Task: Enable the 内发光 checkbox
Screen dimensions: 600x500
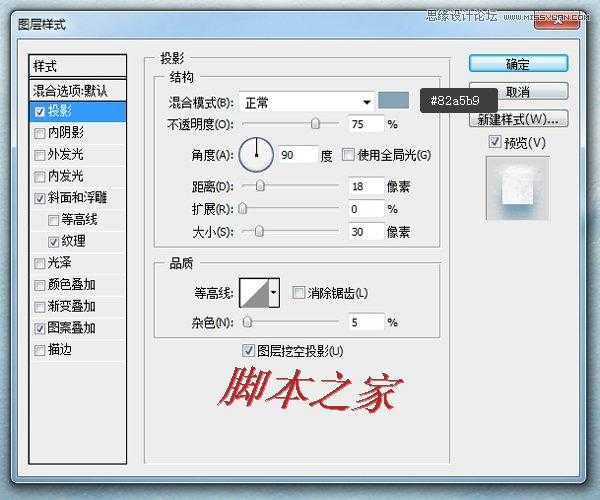Action: tap(40, 177)
